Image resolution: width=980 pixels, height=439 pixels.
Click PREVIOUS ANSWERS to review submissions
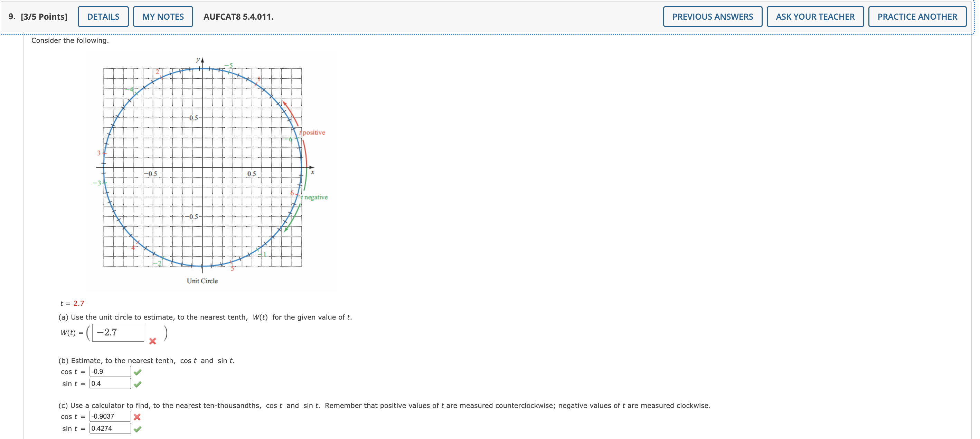tap(713, 16)
